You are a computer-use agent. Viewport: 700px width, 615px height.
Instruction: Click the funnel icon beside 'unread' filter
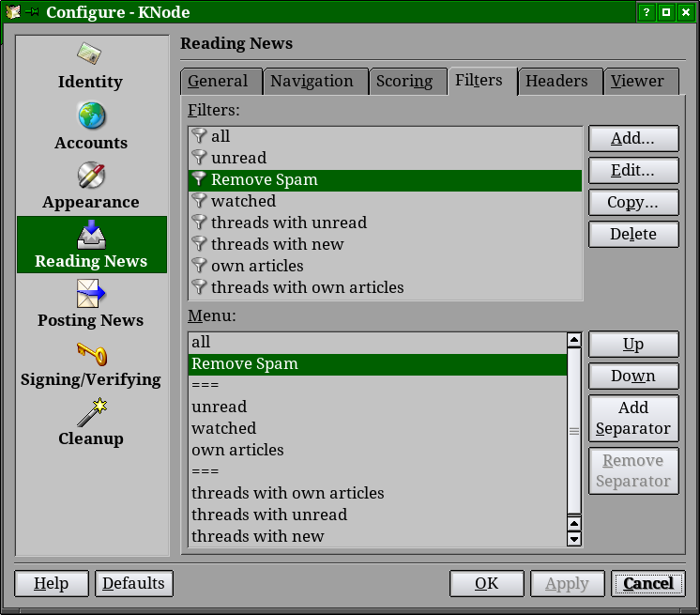point(199,157)
